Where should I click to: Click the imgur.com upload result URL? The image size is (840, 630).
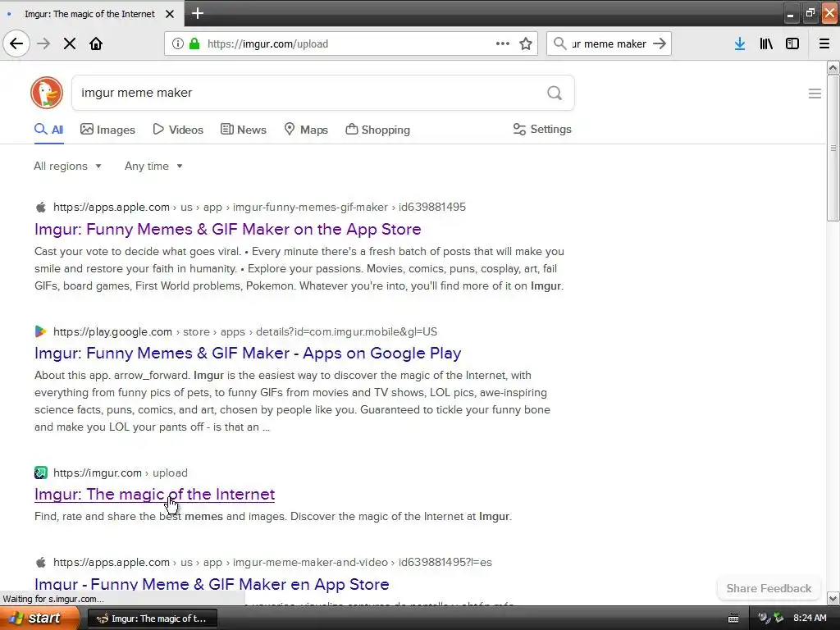tap(121, 473)
